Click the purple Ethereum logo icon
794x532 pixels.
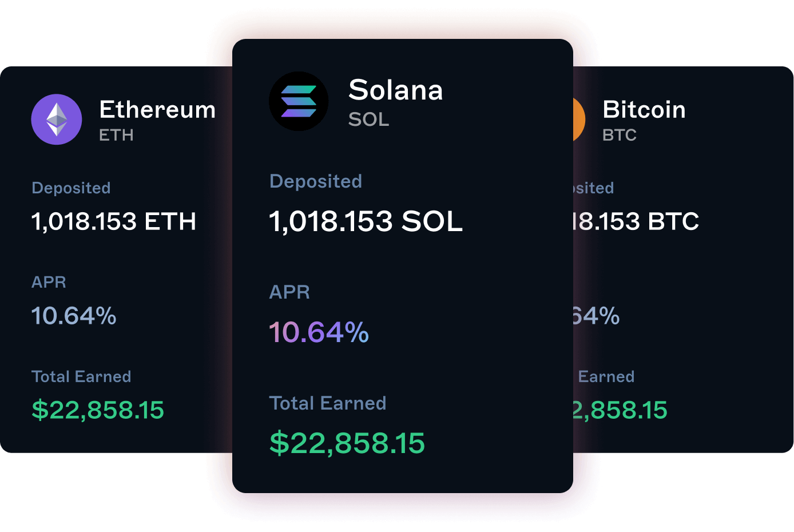(x=57, y=119)
